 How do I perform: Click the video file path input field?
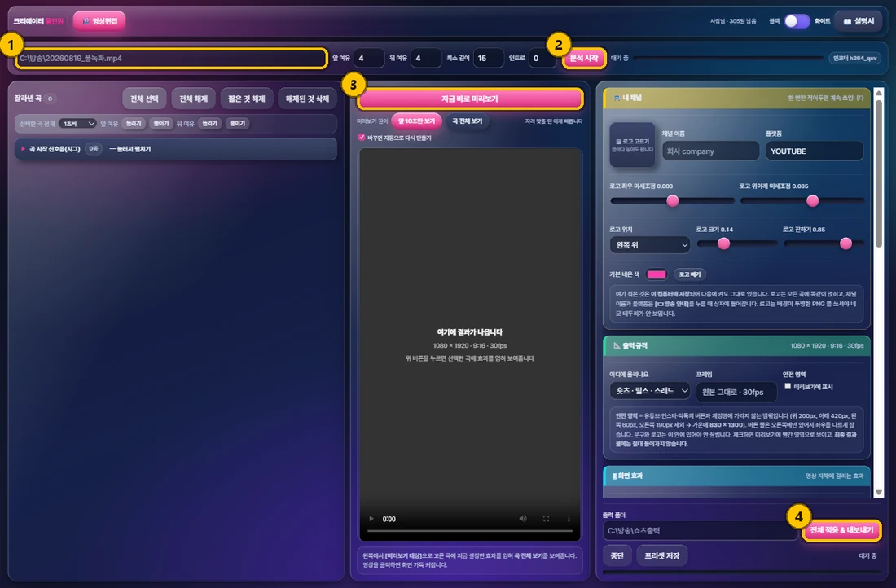[x=171, y=59]
